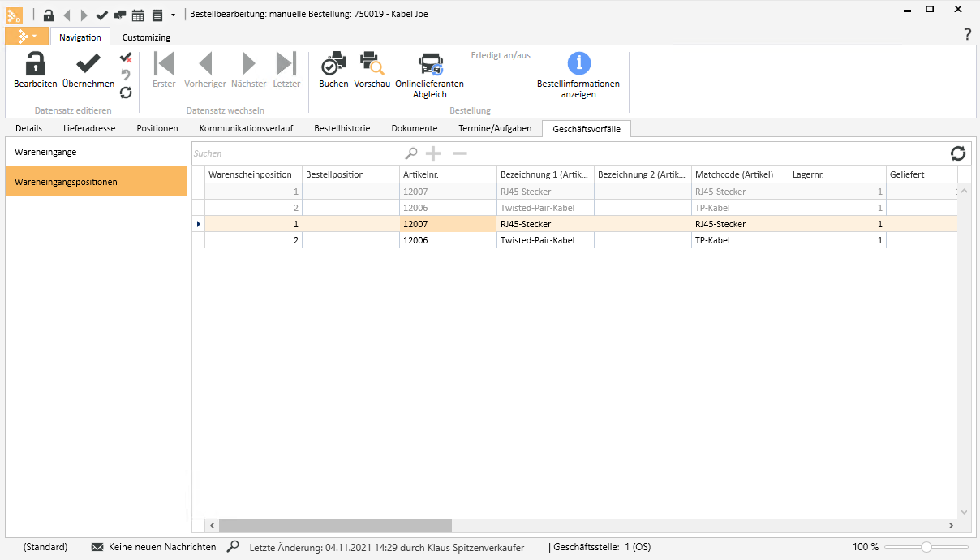The image size is (980, 560).
Task: Refresh the grid with the reload icon
Action: (x=958, y=153)
